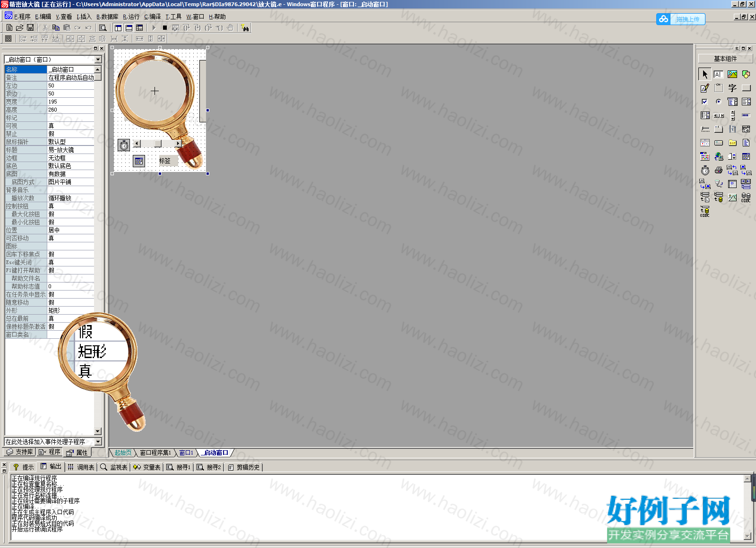Screen dimensions: 756x548
Task: Select the DIR directory box component
Action: pos(732,143)
